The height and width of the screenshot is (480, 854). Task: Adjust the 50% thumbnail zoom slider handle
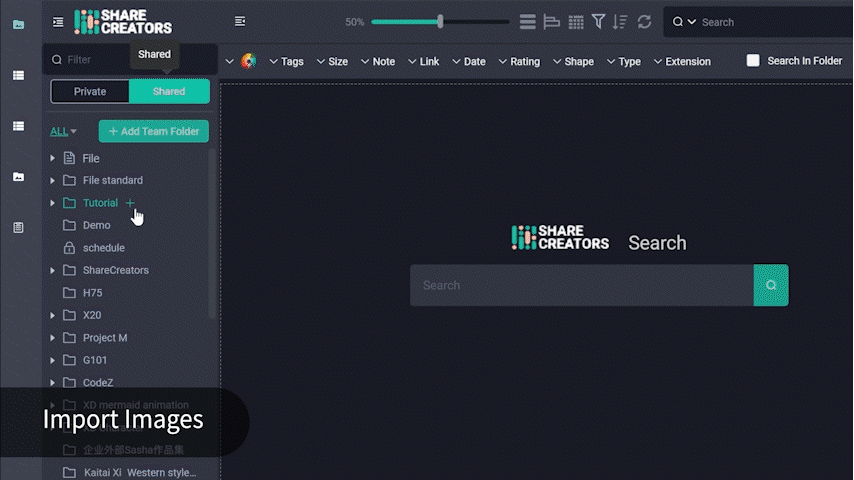[x=440, y=22]
